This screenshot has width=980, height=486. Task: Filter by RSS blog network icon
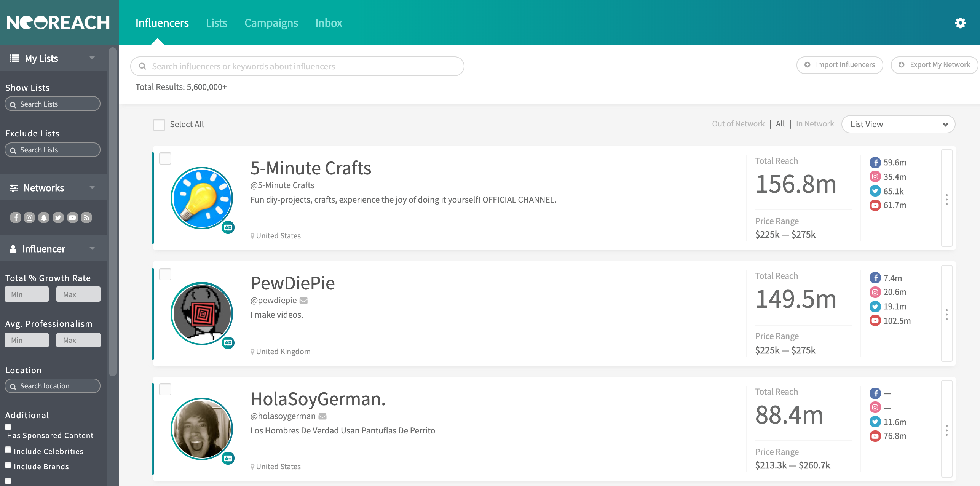[x=87, y=217]
